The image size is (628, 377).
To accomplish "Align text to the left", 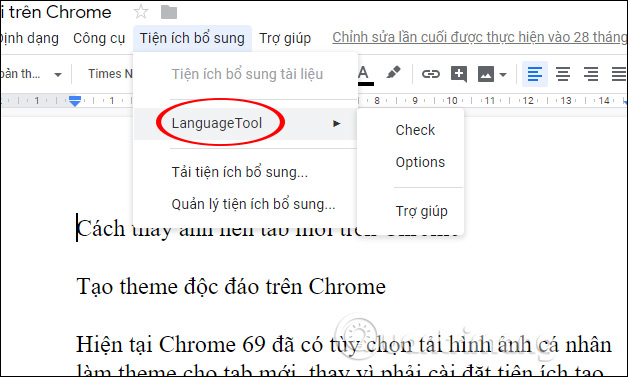I will coord(535,74).
